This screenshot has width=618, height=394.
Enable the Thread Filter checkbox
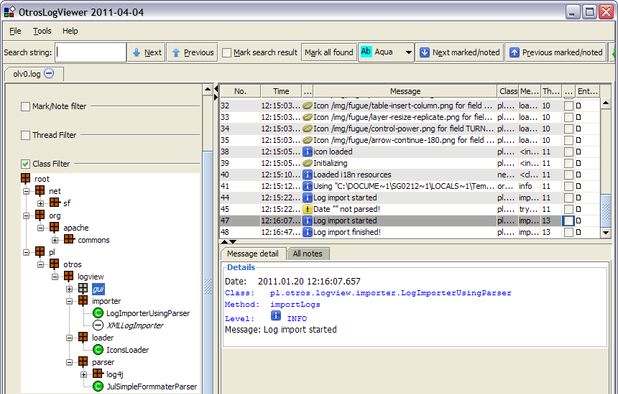(x=25, y=135)
